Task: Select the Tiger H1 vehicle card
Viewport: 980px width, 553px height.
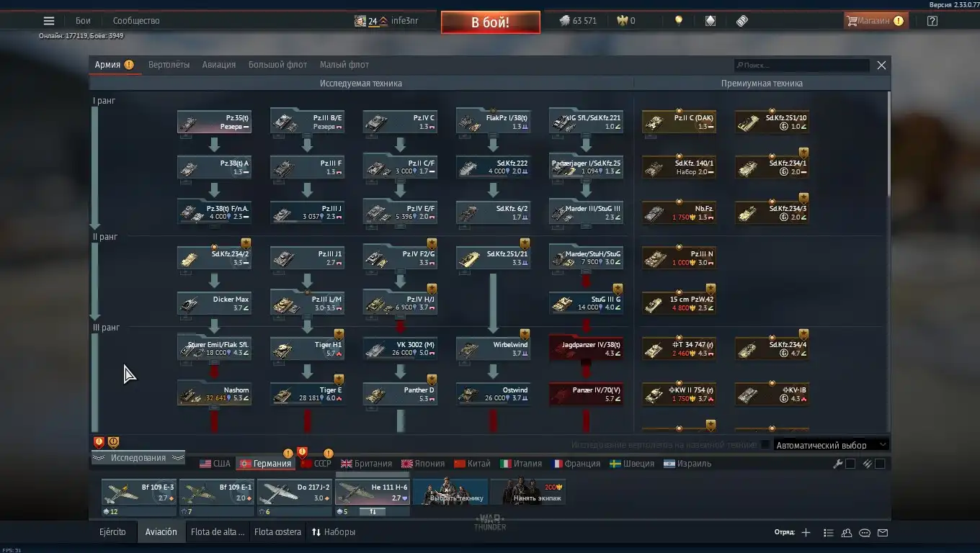Action: [x=307, y=349]
